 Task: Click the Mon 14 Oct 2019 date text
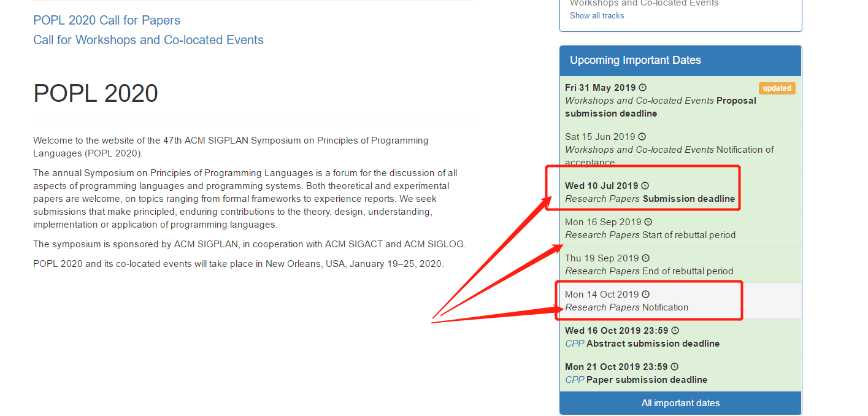point(602,294)
